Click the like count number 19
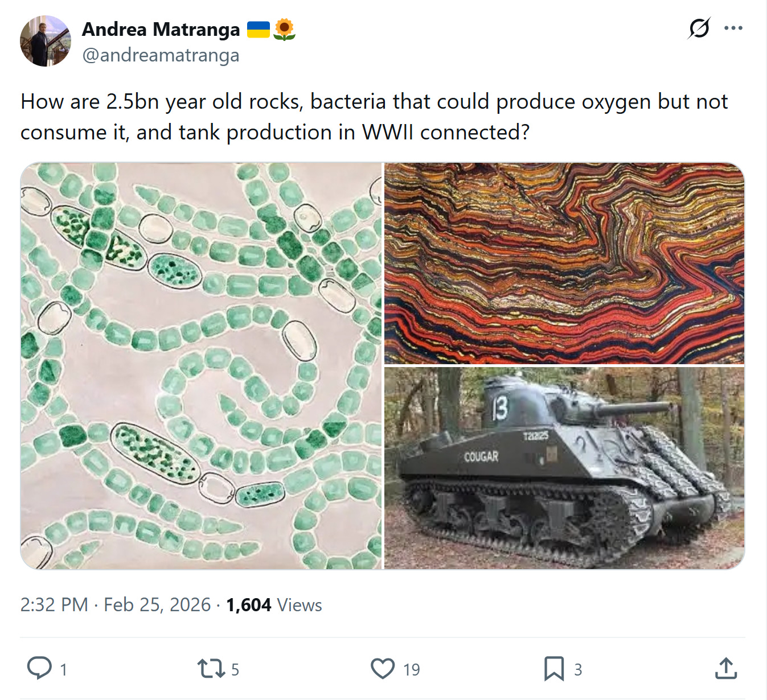The image size is (767, 700). [412, 670]
